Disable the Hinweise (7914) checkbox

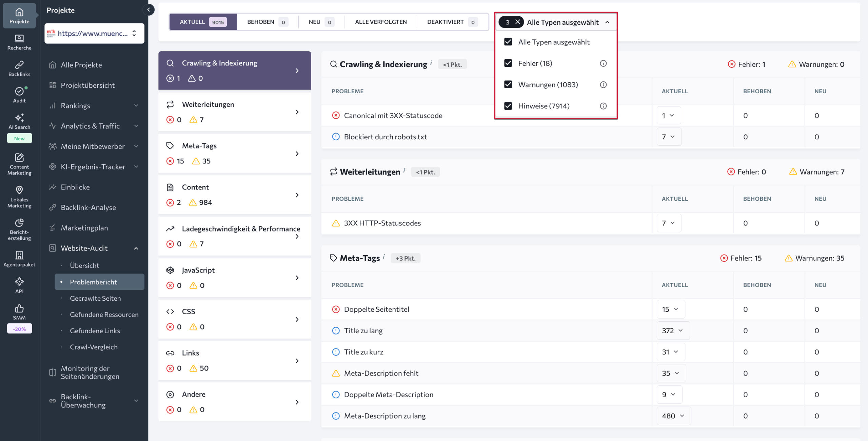508,106
